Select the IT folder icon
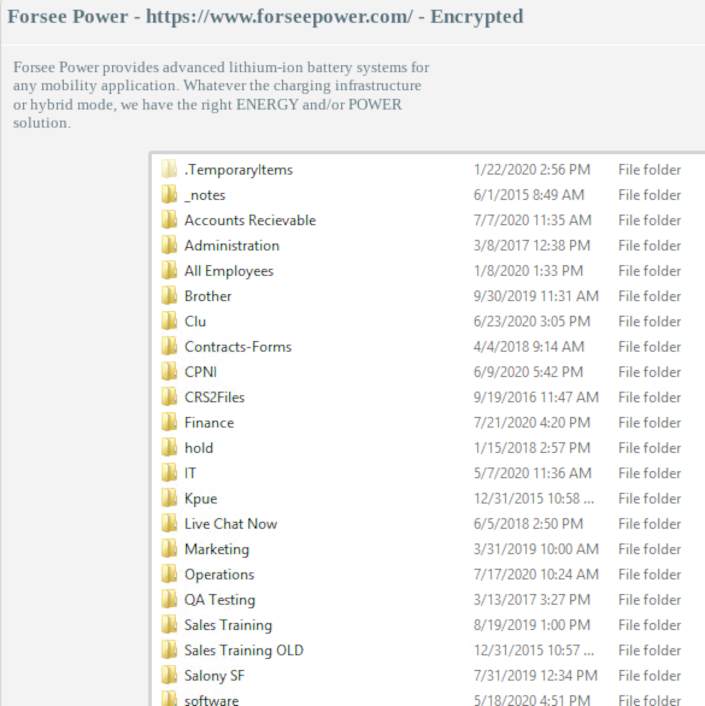 pyautogui.click(x=169, y=473)
